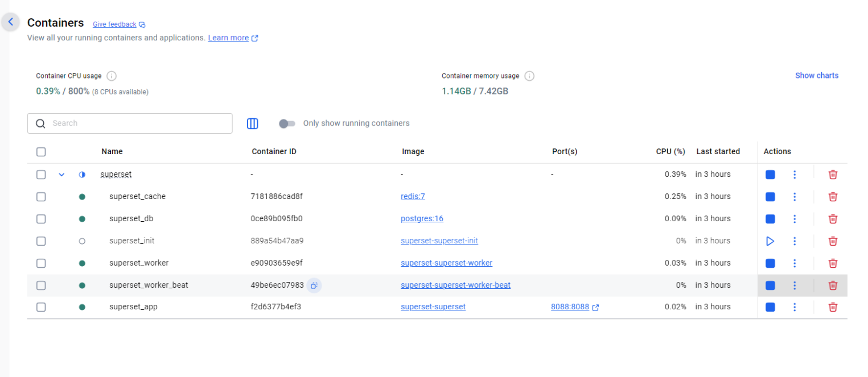Sort containers by the Name column
Image resolution: width=868 pixels, height=377 pixels.
click(112, 151)
